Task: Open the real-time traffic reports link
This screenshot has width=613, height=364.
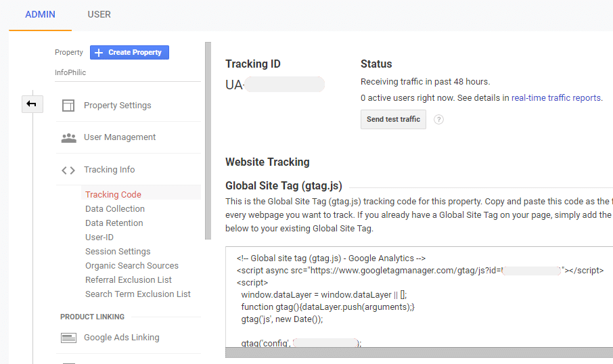Action: tap(556, 97)
